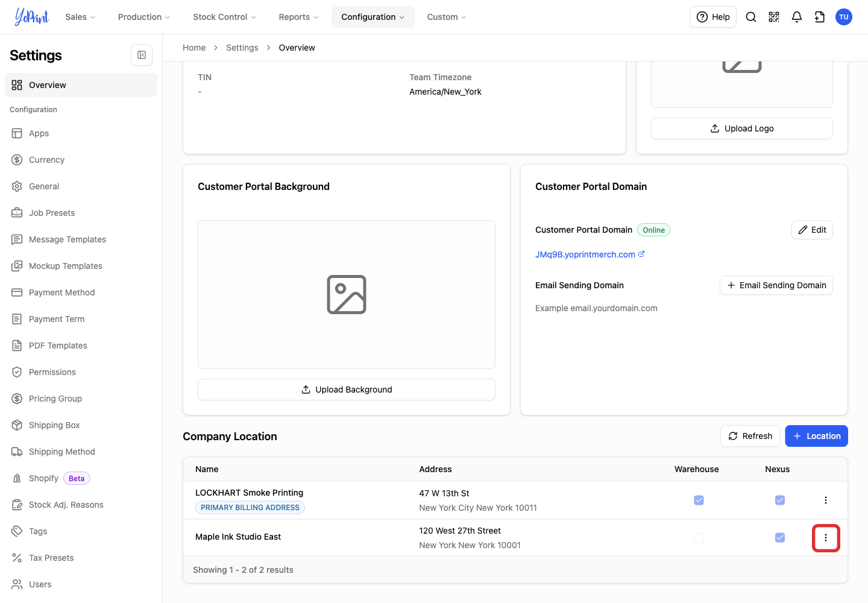
Task: Expand the Reports menu
Action: tap(298, 17)
